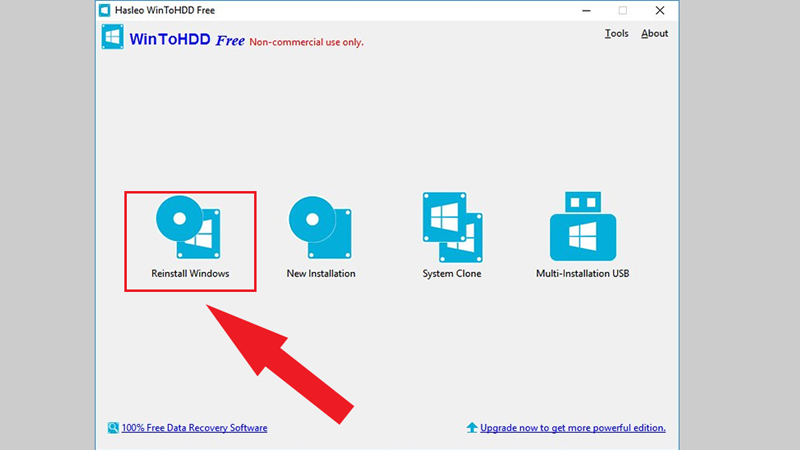Click the blue upgrade arrow icon
The width and height of the screenshot is (800, 450).
click(472, 428)
